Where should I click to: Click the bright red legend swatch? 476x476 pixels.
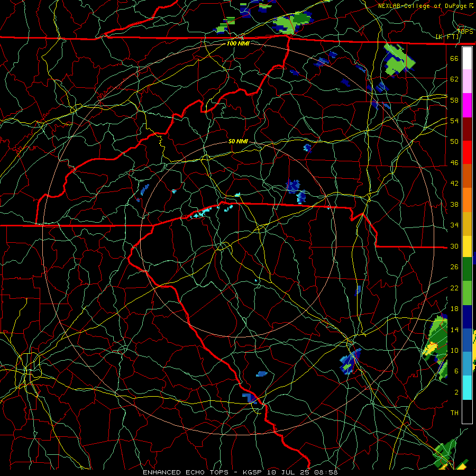[467, 152]
